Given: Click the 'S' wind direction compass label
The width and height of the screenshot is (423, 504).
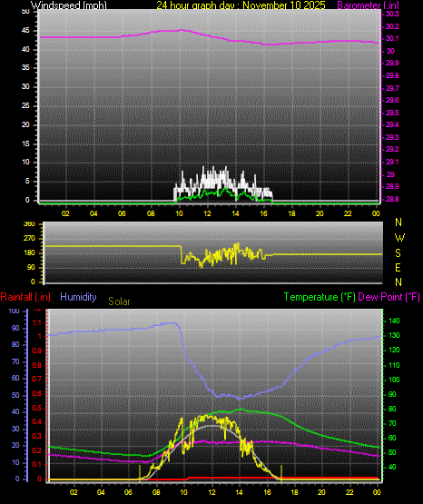Looking at the screenshot, I should coord(398,253).
